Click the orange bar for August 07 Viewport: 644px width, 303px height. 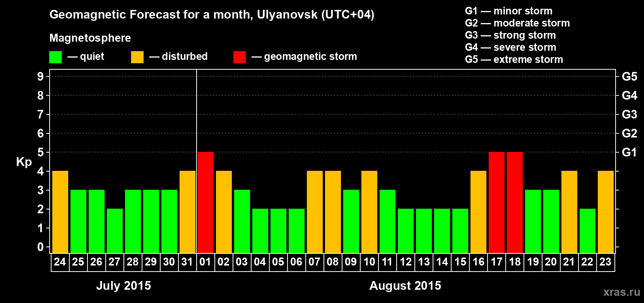pos(315,212)
